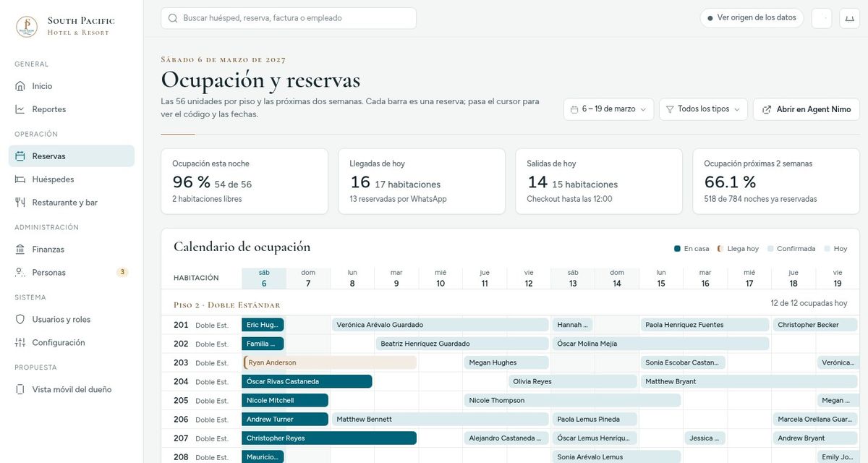The height and width of the screenshot is (463, 868).
Task: Expand the Todos los tipos filter dropdown
Action: (703, 109)
